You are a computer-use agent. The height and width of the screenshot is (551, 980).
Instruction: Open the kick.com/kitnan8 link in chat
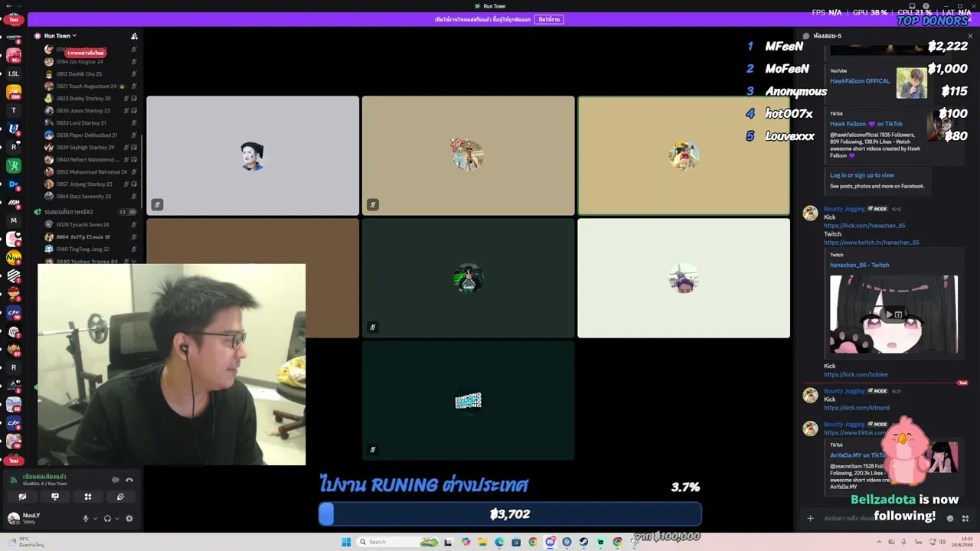857,408
